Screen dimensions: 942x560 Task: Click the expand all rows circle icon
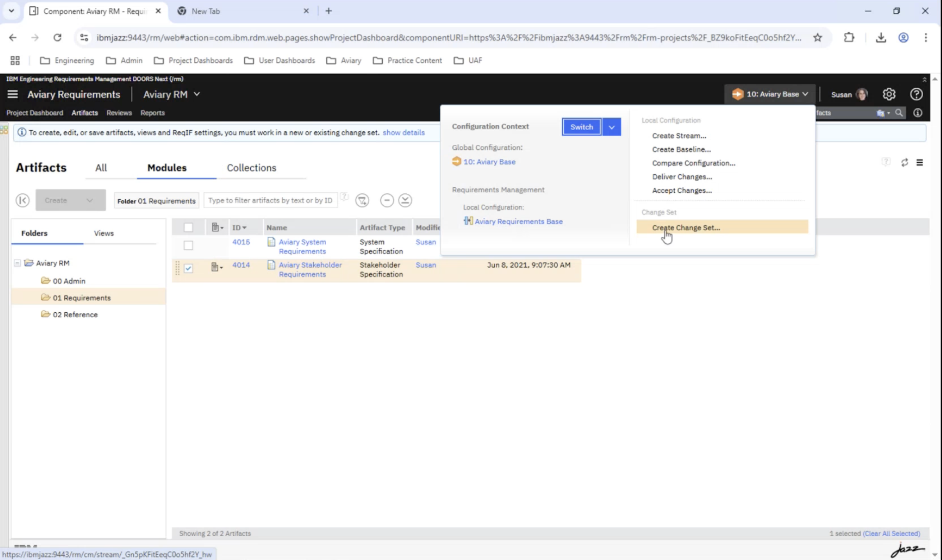[405, 200]
